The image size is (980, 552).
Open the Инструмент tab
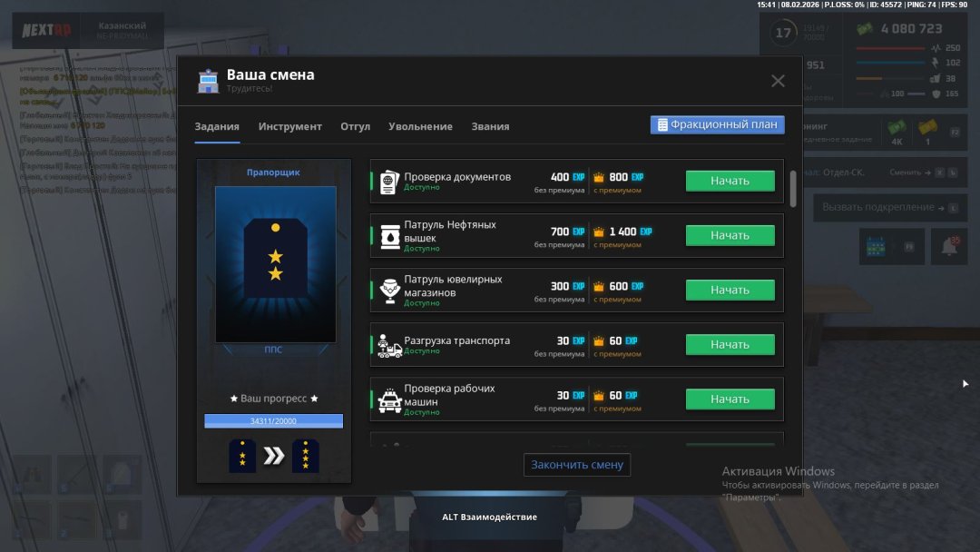pyautogui.click(x=289, y=126)
